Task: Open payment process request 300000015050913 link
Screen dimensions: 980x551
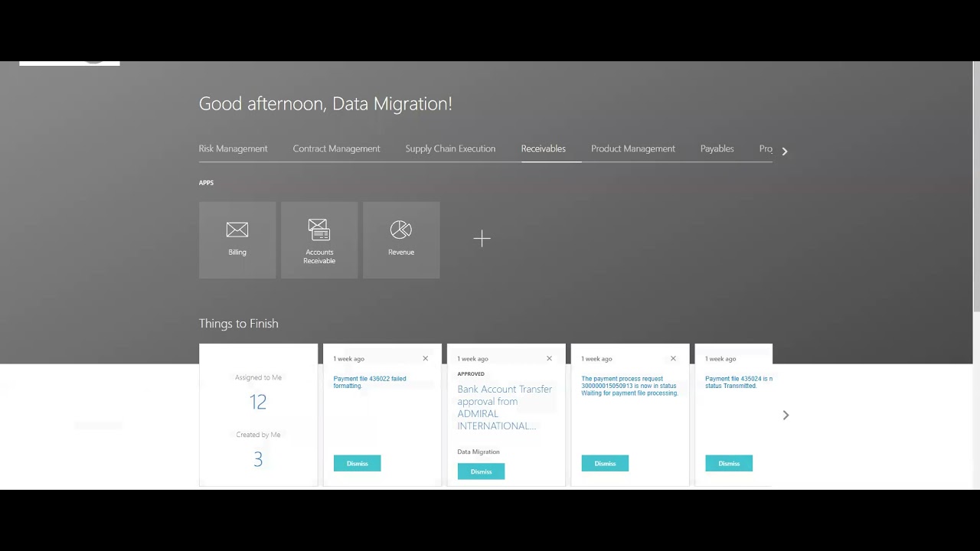Action: (629, 386)
